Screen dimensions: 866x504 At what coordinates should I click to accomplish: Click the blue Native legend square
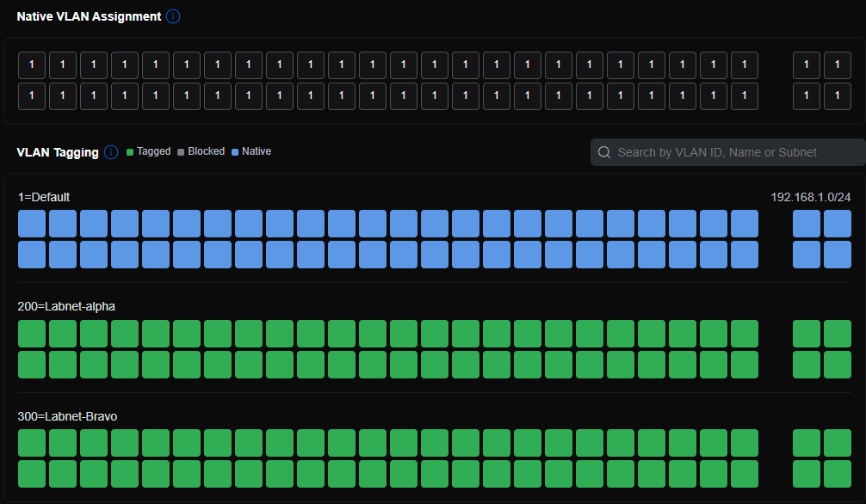[x=235, y=152]
